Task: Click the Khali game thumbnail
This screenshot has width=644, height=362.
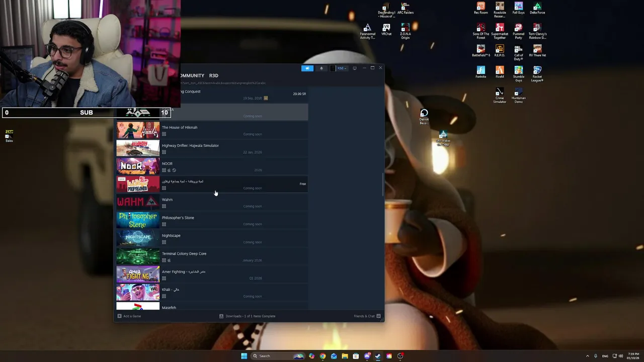Action: tap(138, 293)
